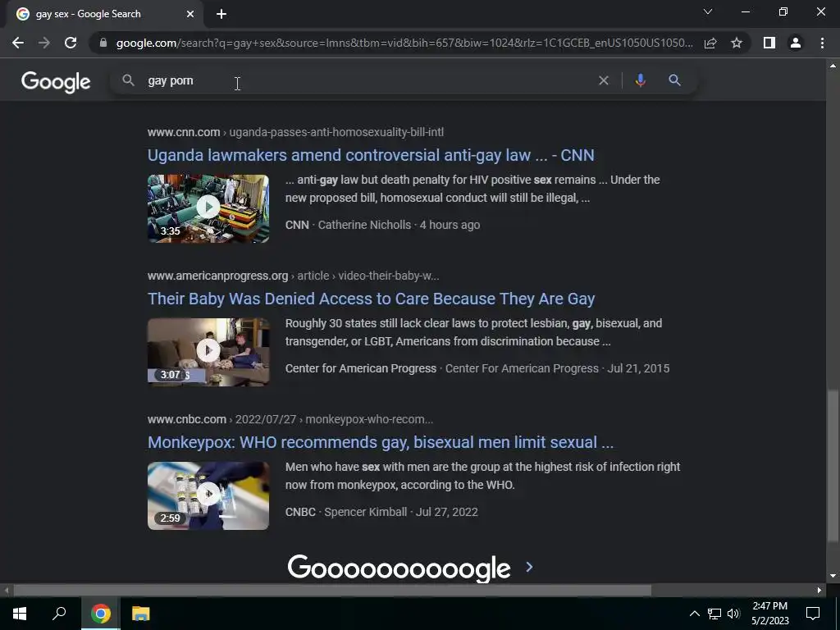Click the browser forward arrow

44,43
